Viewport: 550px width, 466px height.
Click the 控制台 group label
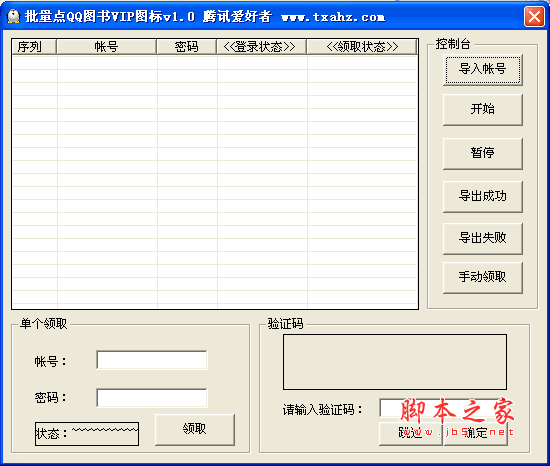click(453, 44)
